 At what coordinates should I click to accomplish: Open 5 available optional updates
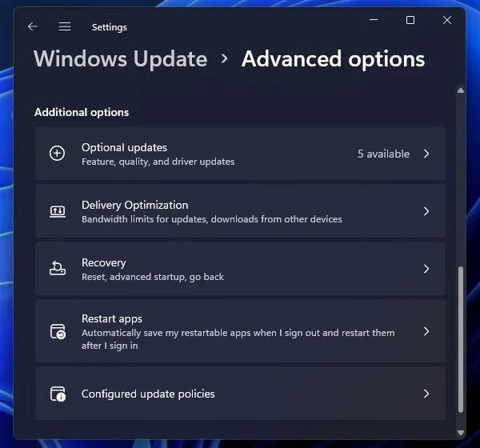(x=383, y=154)
